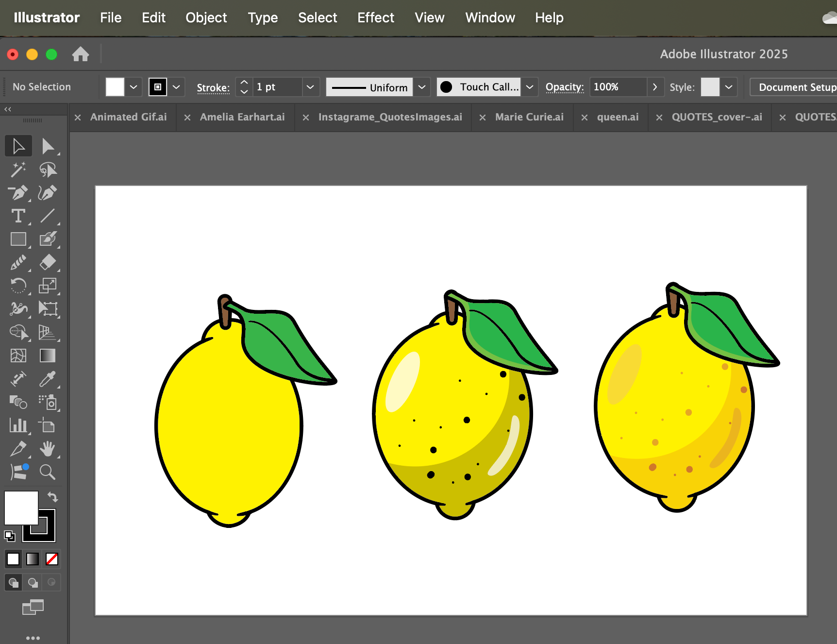The width and height of the screenshot is (837, 644).
Task: Swap fill and stroke colors
Action: click(x=52, y=497)
